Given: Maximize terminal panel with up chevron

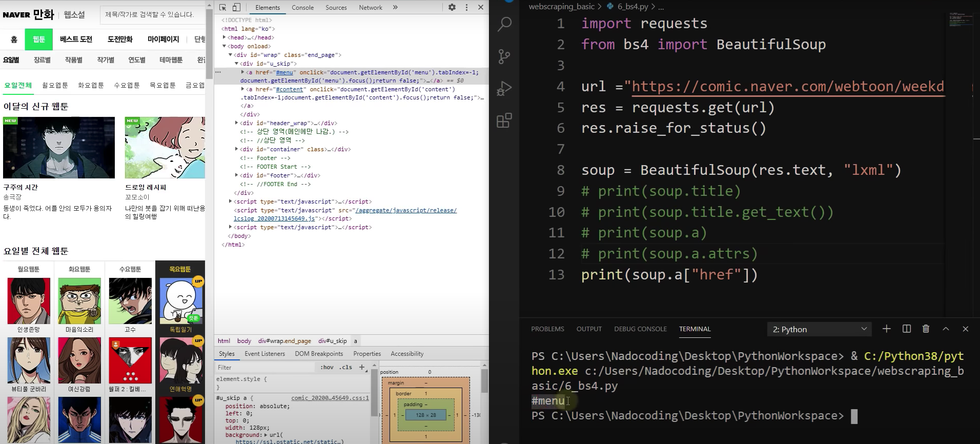Looking at the screenshot, I should point(946,329).
